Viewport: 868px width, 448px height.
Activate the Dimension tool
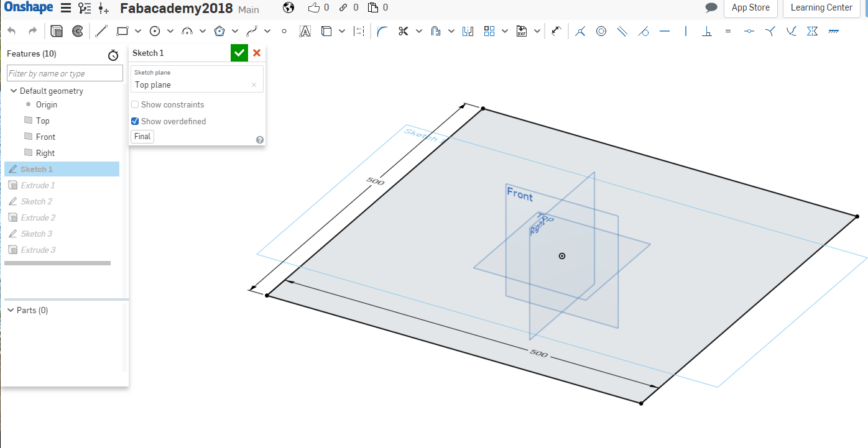[x=556, y=31]
